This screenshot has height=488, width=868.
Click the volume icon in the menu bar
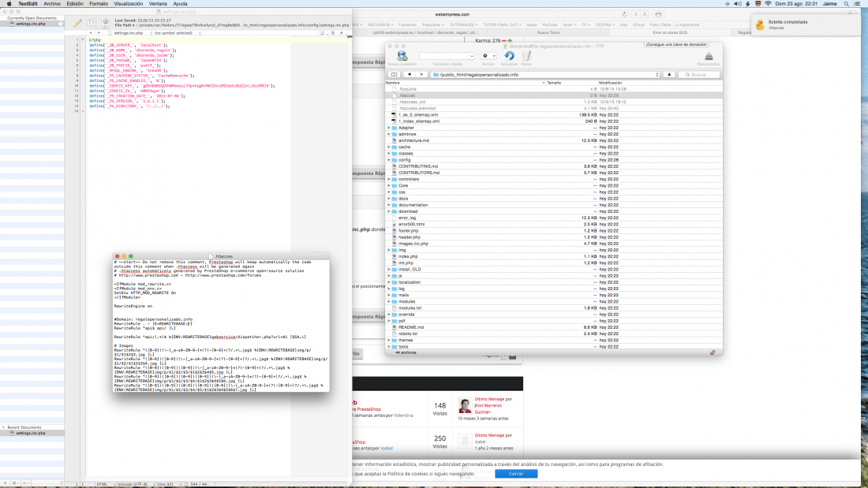(x=737, y=4)
